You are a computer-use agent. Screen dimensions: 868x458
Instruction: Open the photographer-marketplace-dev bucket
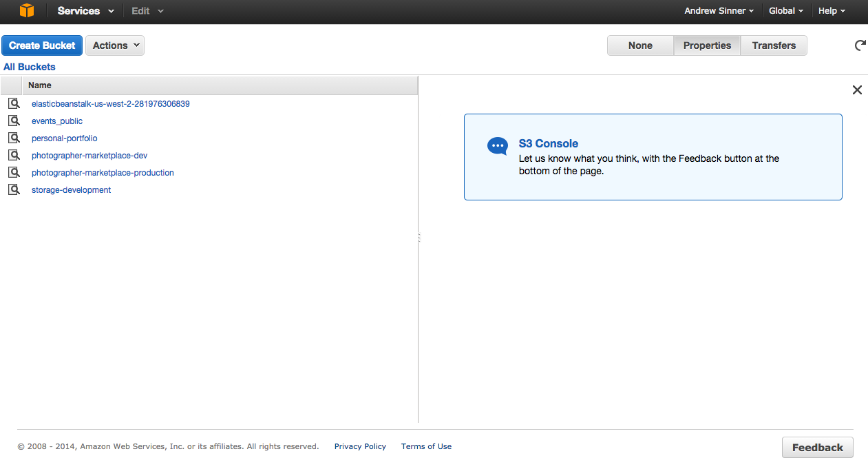89,156
